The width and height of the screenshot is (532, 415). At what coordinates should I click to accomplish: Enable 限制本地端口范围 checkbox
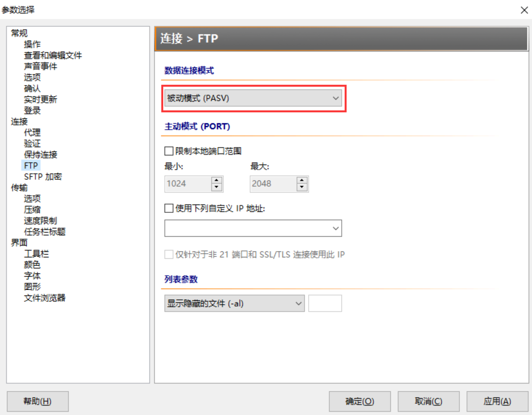(x=169, y=151)
